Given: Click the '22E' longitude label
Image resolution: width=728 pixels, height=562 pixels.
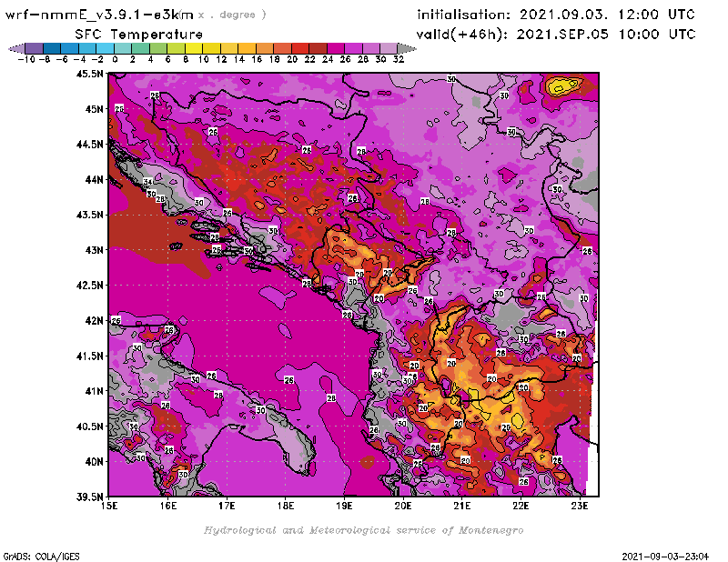Looking at the screenshot, I should pos(521,506).
